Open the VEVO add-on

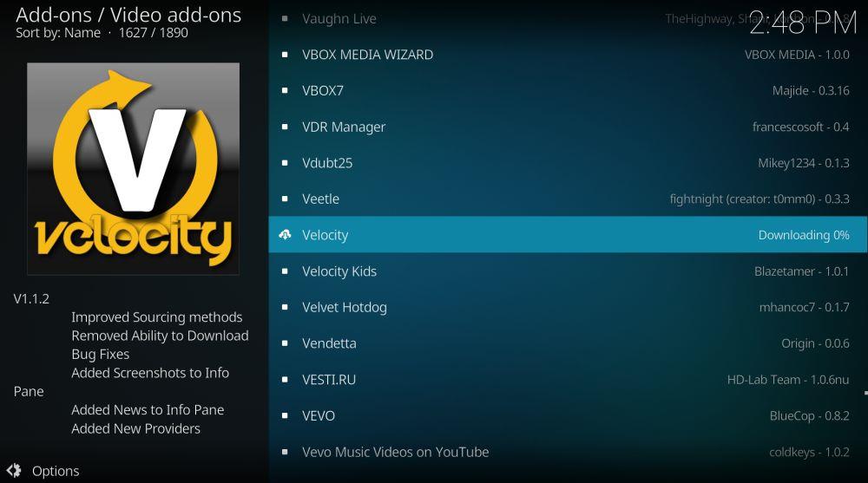pyautogui.click(x=568, y=415)
